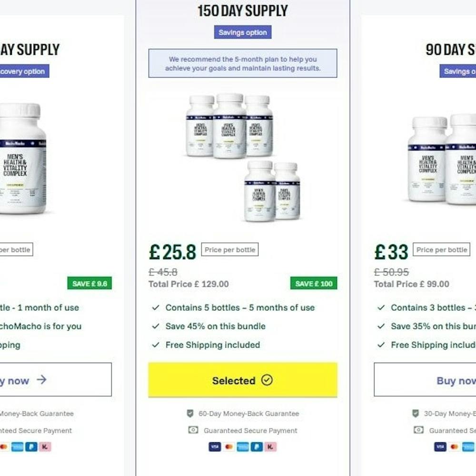Click the 5-month plan recommendation banner
Viewport: 476px width, 476px height.
pyautogui.click(x=243, y=63)
